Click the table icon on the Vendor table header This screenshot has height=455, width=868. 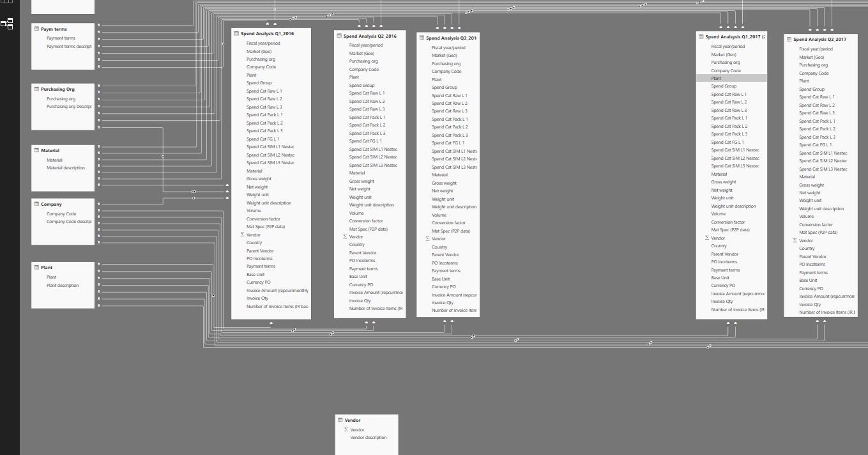340,420
